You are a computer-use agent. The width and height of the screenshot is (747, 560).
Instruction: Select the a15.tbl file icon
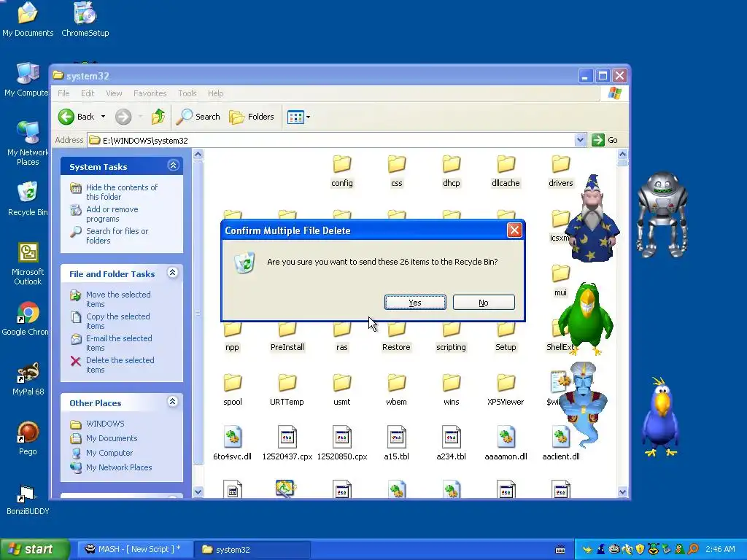click(396, 437)
